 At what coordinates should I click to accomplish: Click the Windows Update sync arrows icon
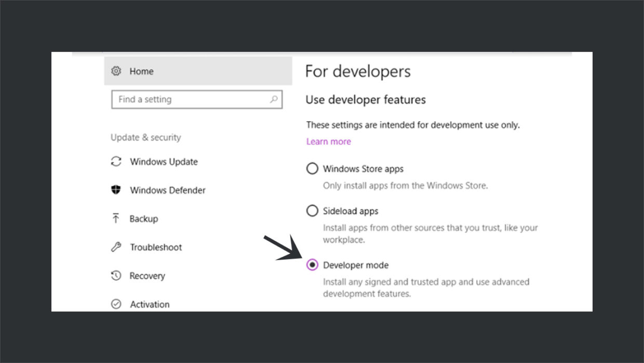[x=116, y=162]
